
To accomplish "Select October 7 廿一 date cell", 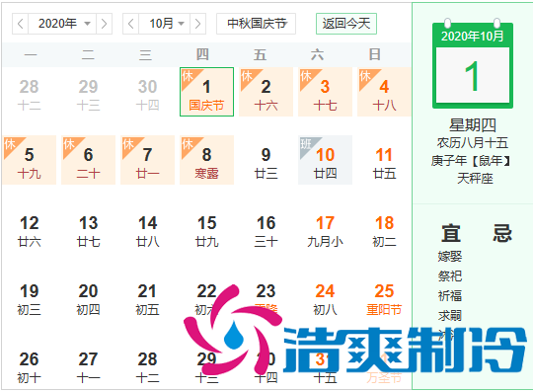I will click(147, 160).
